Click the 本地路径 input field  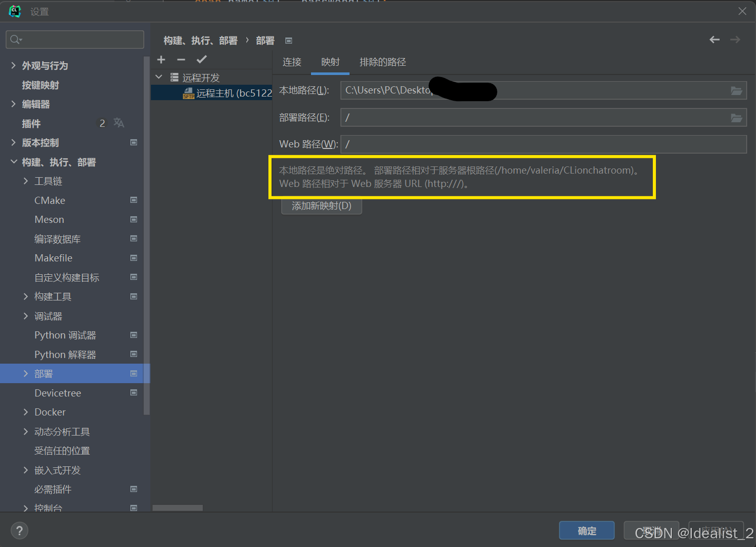(x=544, y=90)
